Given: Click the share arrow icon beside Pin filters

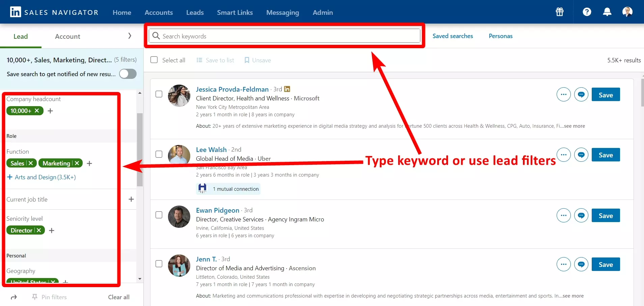Looking at the screenshot, I should point(14,297).
